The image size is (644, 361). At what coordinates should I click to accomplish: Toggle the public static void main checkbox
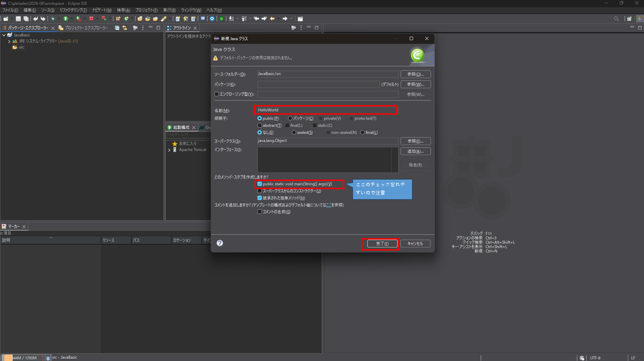tap(260, 184)
